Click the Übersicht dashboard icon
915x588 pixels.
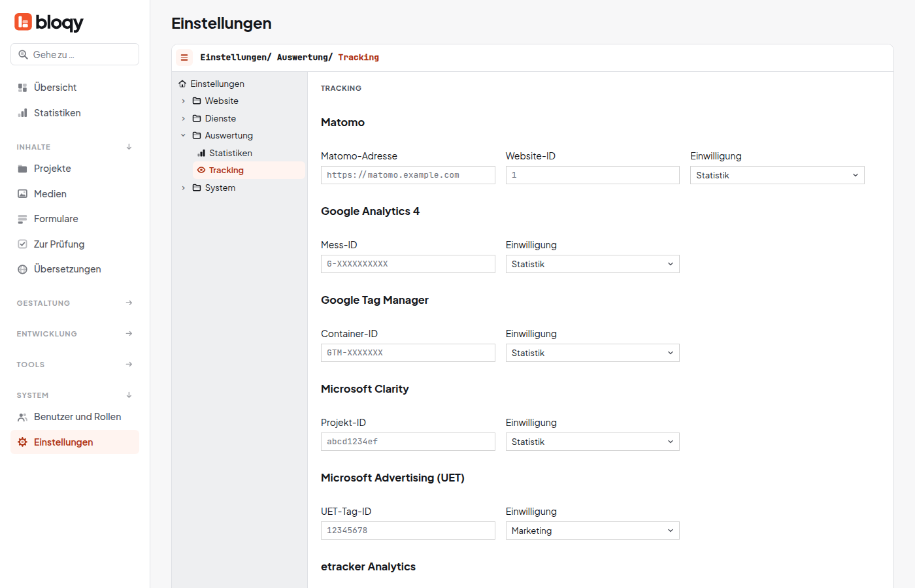coord(22,88)
